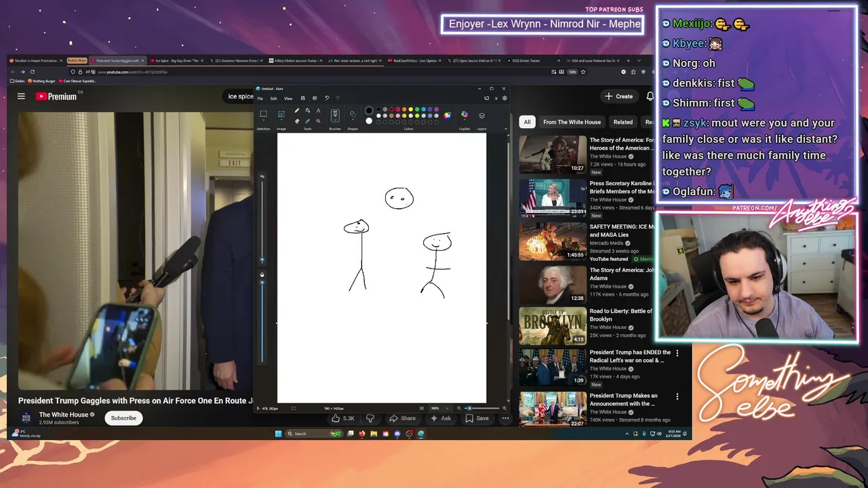The height and width of the screenshot is (488, 868).
Task: Show hidden system tray icons
Action: coord(627,433)
